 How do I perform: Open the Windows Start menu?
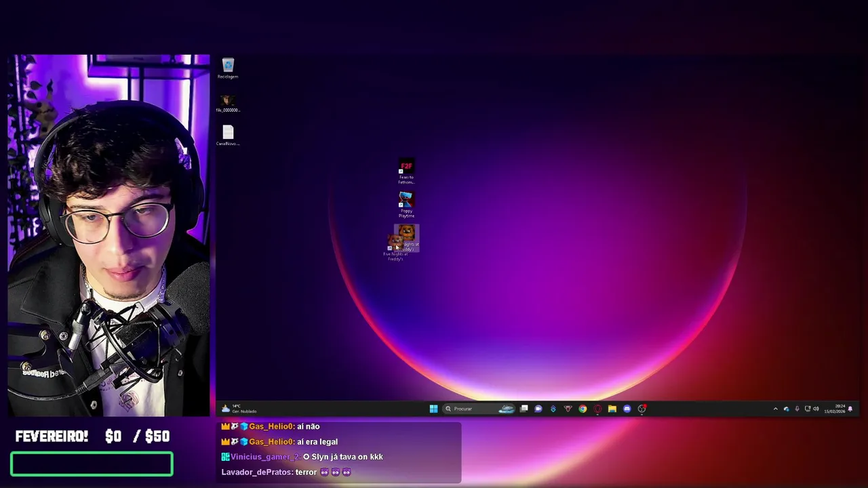(x=434, y=409)
